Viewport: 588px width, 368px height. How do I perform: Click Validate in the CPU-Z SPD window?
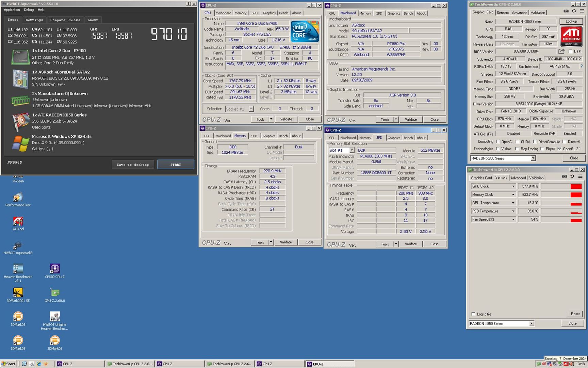[x=411, y=244]
